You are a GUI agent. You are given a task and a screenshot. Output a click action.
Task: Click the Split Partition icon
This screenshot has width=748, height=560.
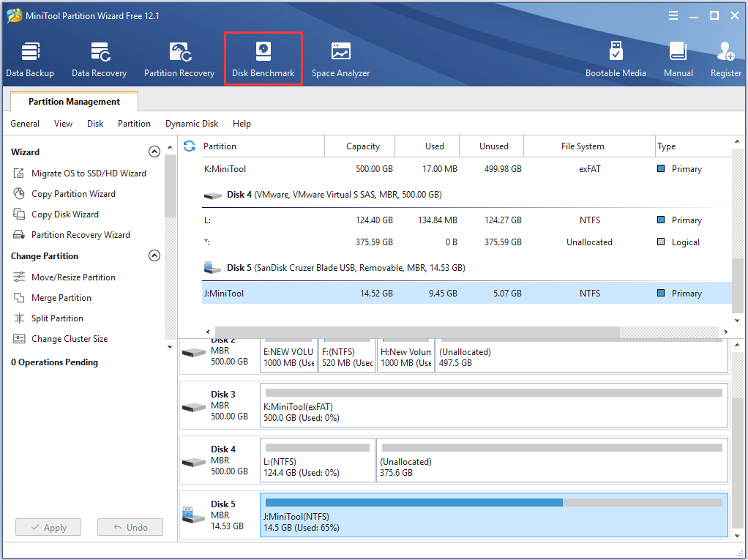coord(18,318)
